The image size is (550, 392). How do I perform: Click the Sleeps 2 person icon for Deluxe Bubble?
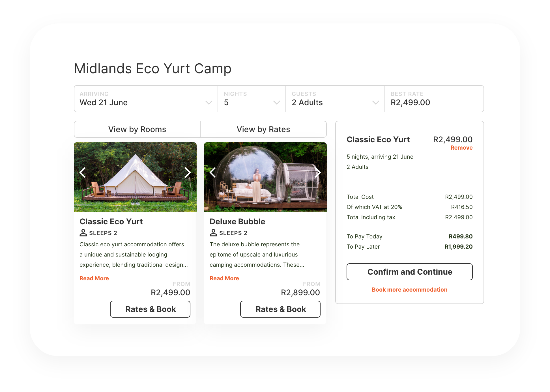tap(213, 233)
